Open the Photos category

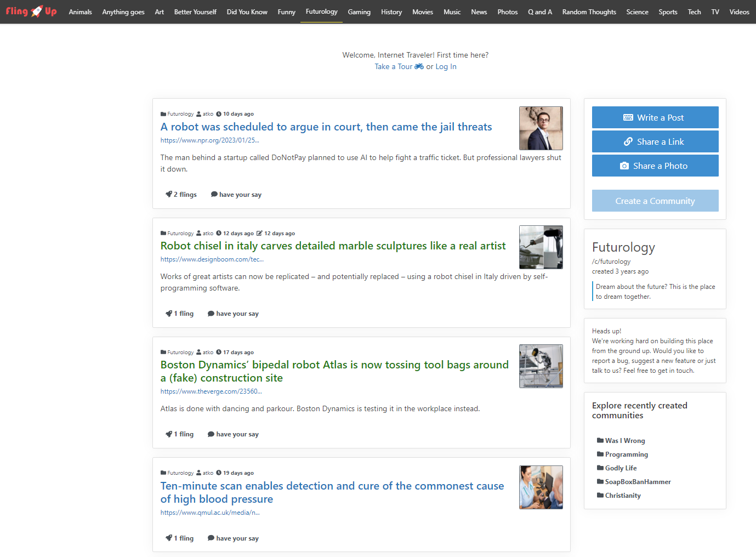coord(508,12)
